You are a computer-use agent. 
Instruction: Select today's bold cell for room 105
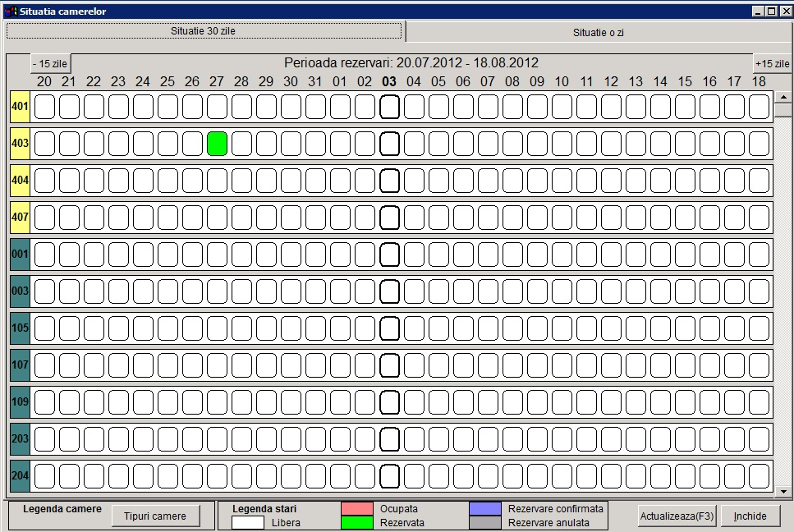[389, 328]
